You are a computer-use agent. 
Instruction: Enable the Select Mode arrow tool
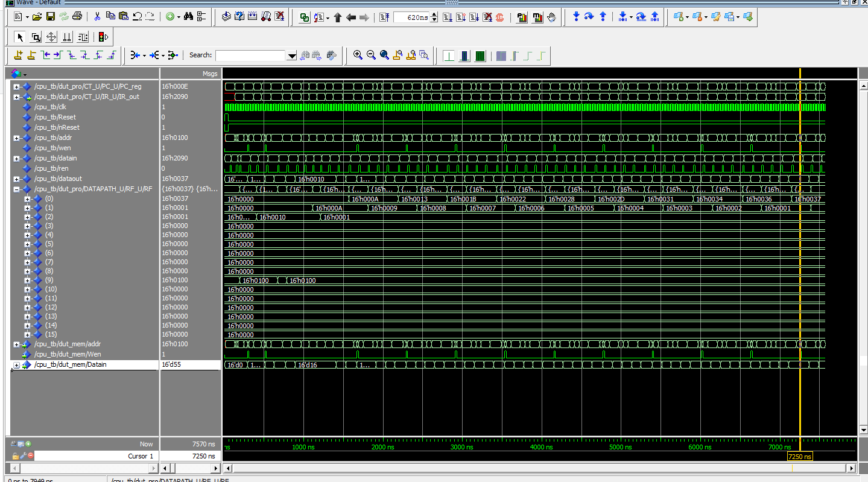click(x=20, y=37)
